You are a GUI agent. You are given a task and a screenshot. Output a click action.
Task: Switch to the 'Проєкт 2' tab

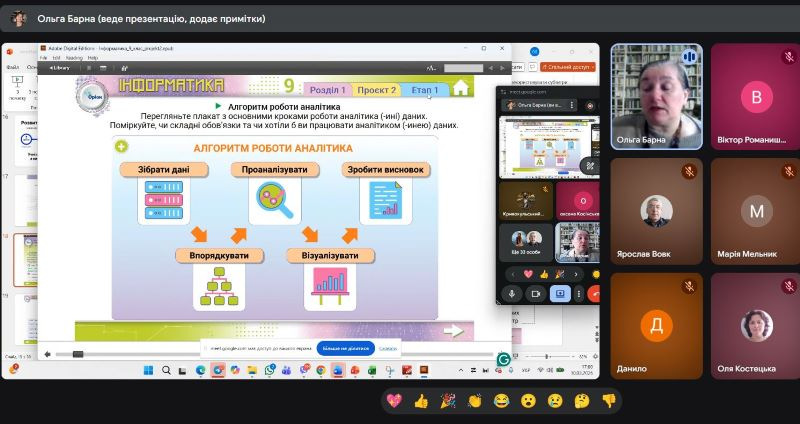click(x=376, y=89)
